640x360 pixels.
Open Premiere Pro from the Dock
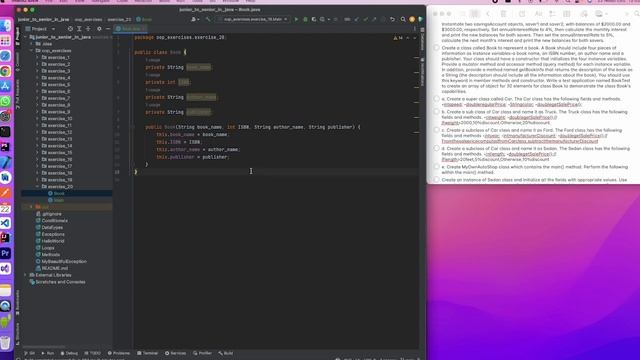pos(5,253)
